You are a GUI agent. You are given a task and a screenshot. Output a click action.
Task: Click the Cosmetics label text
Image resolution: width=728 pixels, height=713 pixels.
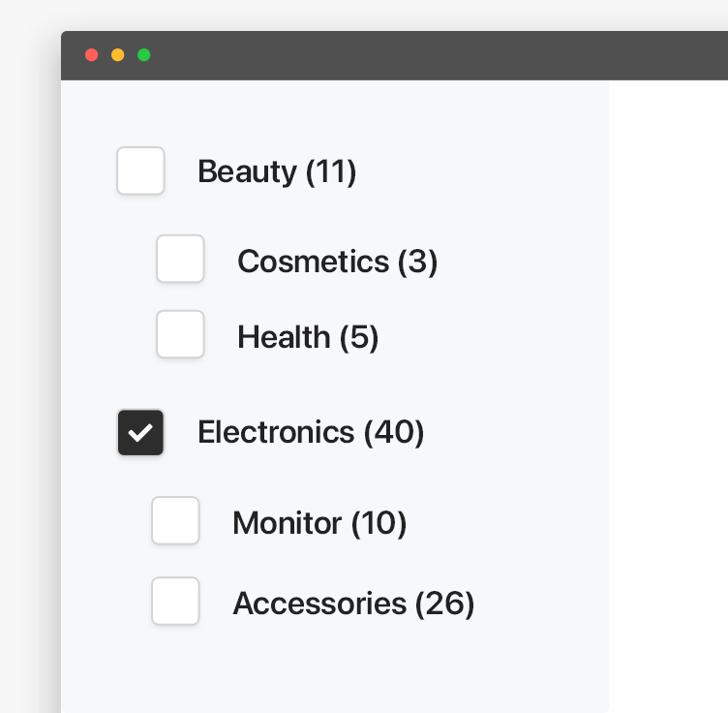click(x=313, y=261)
